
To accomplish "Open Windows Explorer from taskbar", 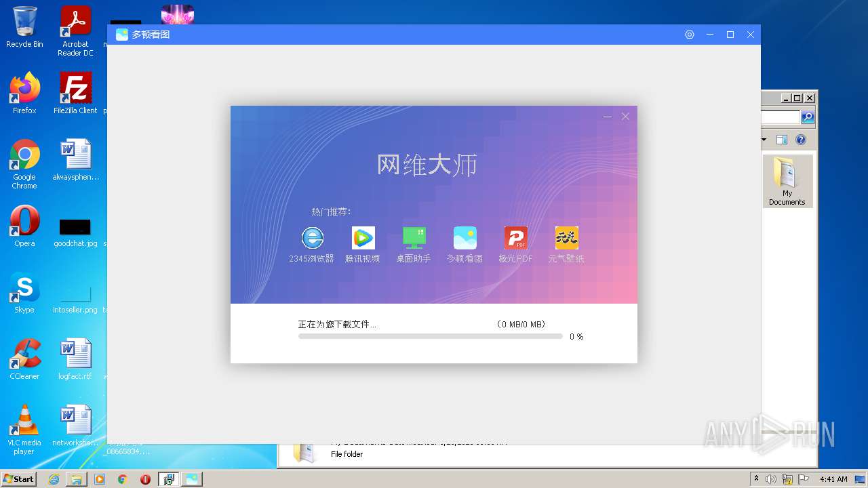I will click(x=77, y=479).
